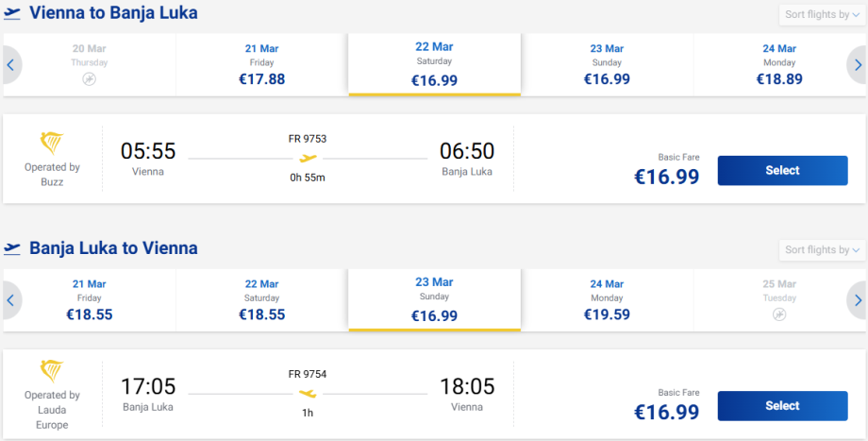This screenshot has width=868, height=441.
Task: Show earlier return dates with left arrow
Action: click(x=10, y=300)
